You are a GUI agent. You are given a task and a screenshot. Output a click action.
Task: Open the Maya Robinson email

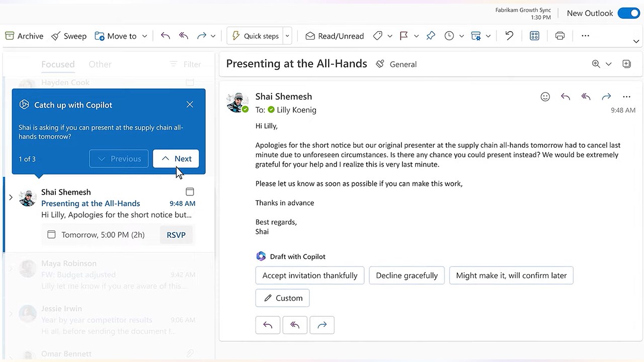109,275
